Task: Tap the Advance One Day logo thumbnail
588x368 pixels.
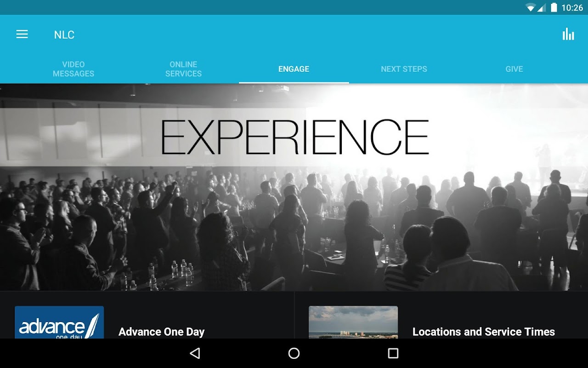Action: (x=59, y=322)
